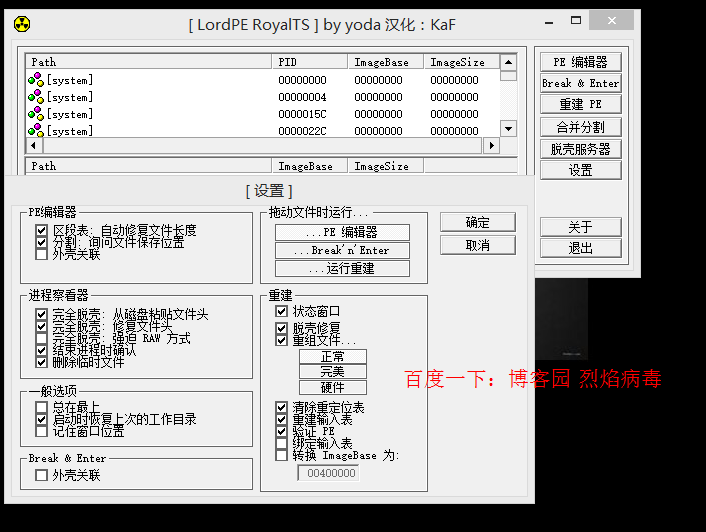Enable 转换 ImageBase 为 checkbox

coord(281,455)
